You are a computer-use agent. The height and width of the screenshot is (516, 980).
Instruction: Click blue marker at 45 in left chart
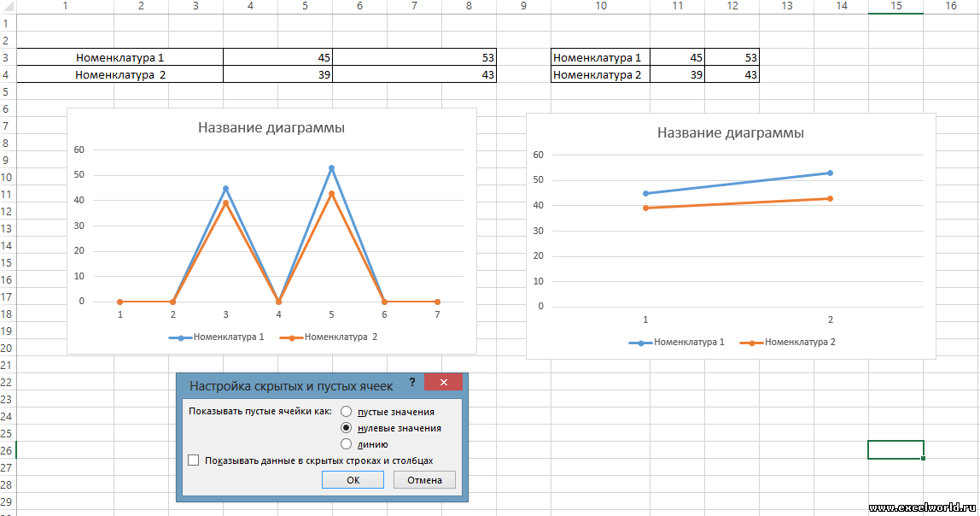point(225,188)
